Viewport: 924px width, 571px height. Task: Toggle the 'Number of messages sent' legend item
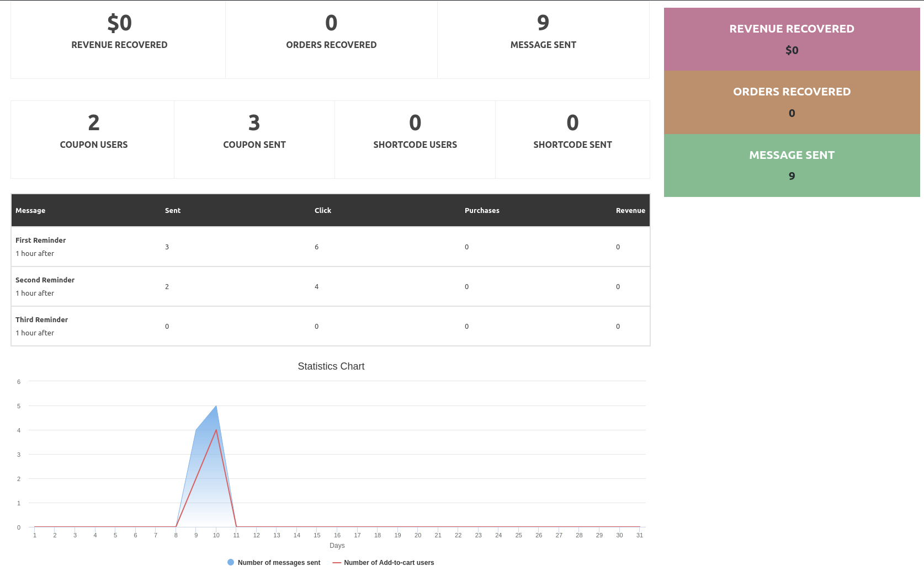pyautogui.click(x=274, y=563)
